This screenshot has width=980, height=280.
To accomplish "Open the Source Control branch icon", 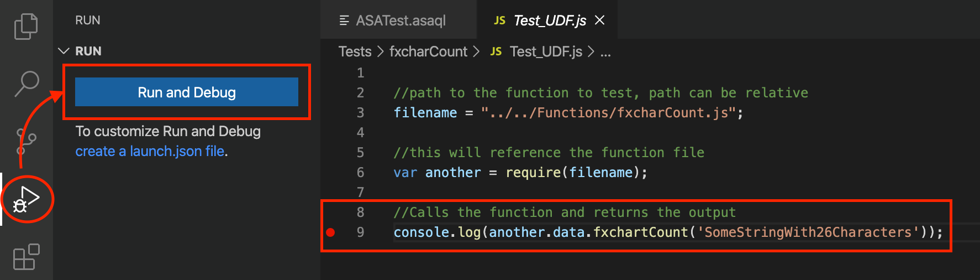I will tap(26, 141).
